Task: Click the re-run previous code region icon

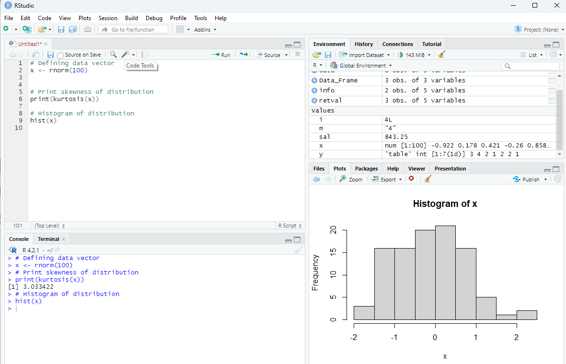Action: (x=244, y=55)
